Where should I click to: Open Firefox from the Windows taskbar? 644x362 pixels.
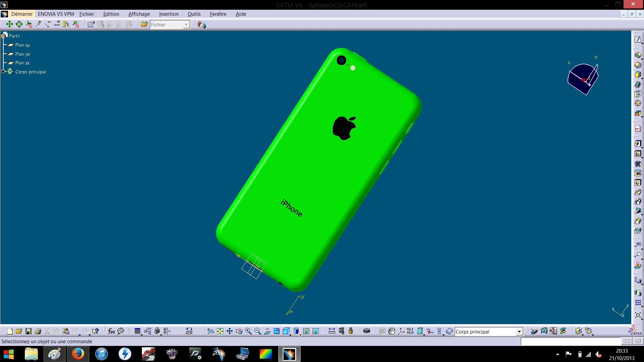click(78, 354)
